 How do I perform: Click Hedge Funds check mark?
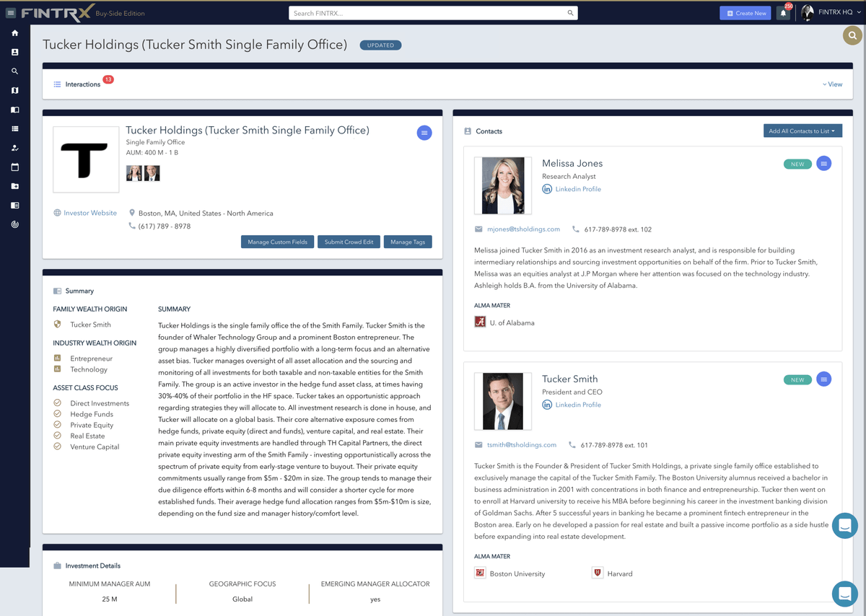click(x=57, y=414)
